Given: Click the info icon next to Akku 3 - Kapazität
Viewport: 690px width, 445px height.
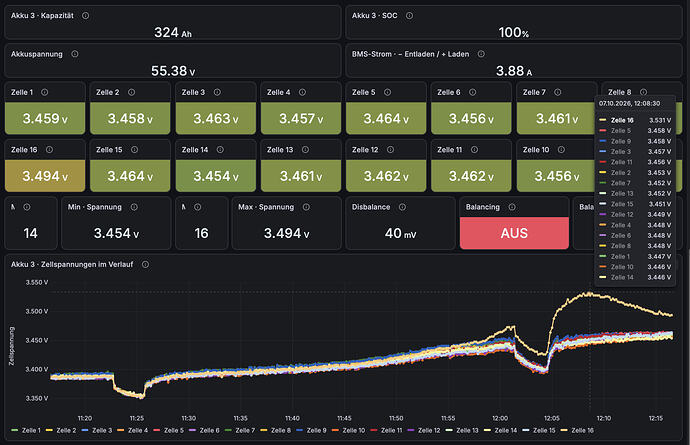Looking at the screenshot, I should pyautogui.click(x=85, y=15).
